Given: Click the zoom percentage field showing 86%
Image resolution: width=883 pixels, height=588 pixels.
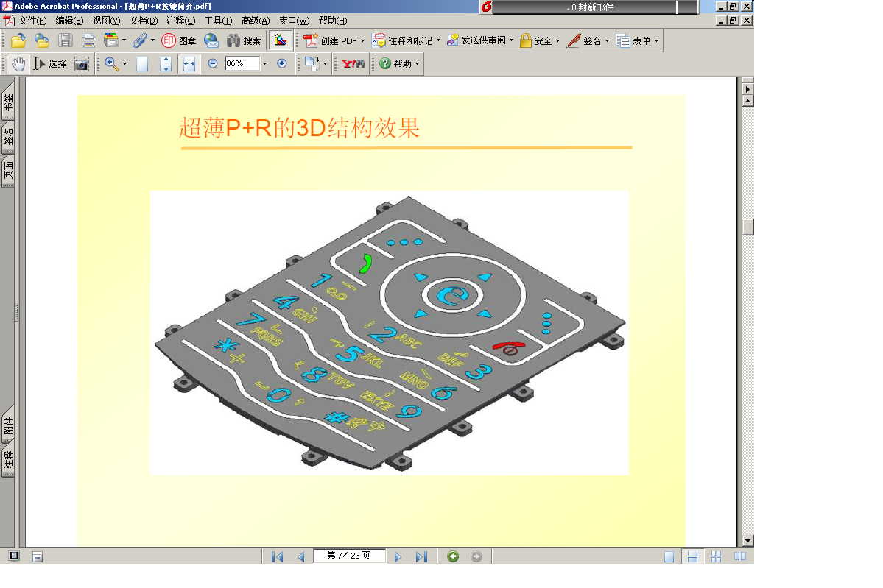Looking at the screenshot, I should pos(242,63).
